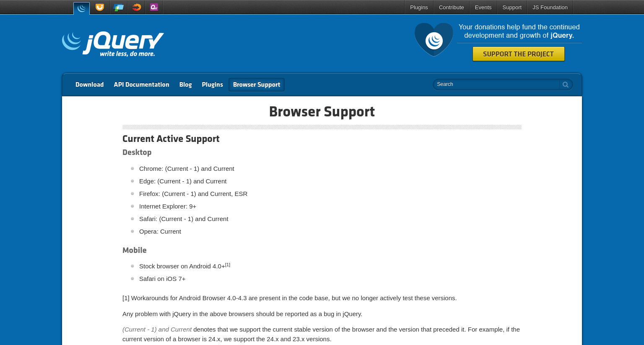Open Contribute in the top bar
The height and width of the screenshot is (345, 644).
pos(451,8)
